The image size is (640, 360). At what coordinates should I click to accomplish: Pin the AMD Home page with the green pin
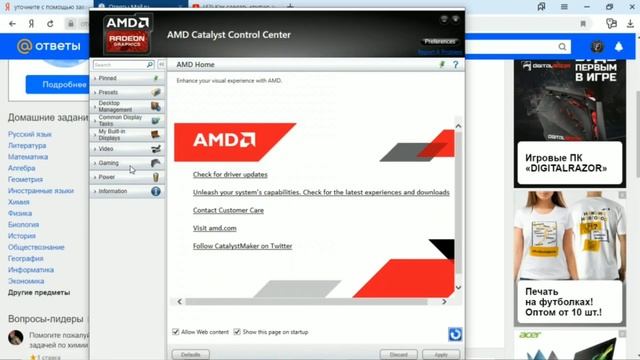[x=442, y=64]
